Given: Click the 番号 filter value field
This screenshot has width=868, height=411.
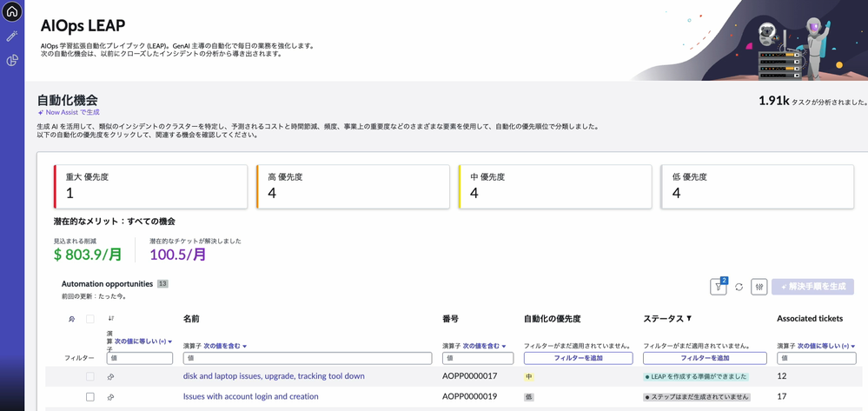Looking at the screenshot, I should tap(479, 358).
